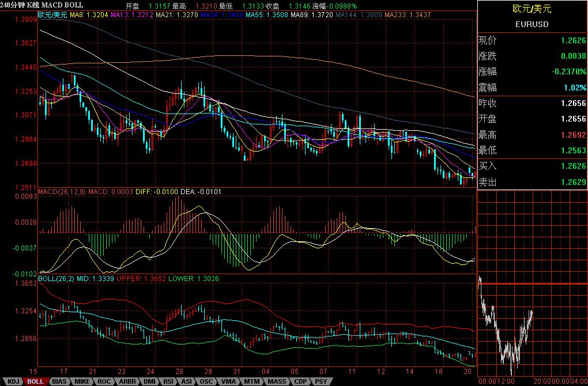The image size is (588, 386).
Task: Show the DMI indicator tab
Action: coord(149,381)
